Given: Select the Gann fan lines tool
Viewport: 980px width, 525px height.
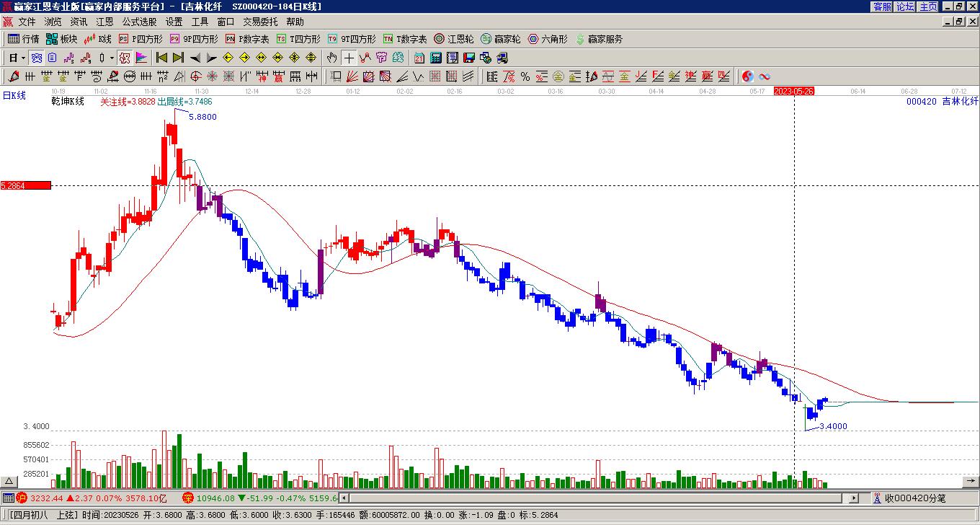Looking at the screenshot, I should tap(352, 76).
